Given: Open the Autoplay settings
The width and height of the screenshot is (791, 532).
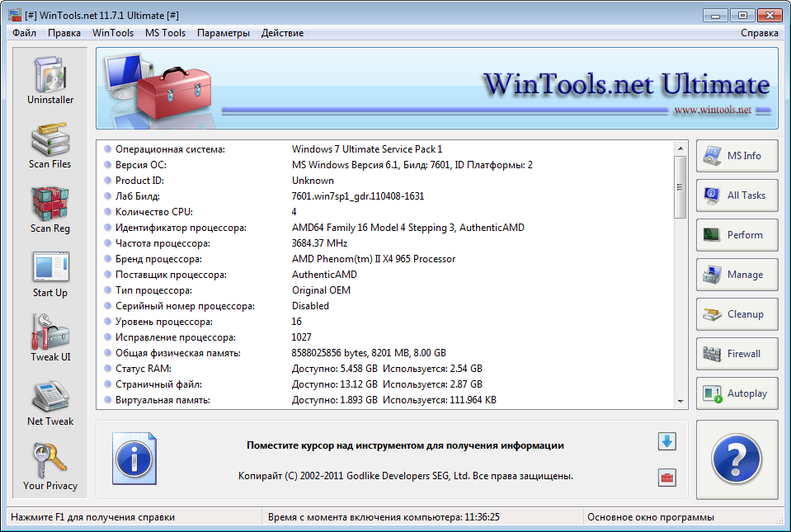Looking at the screenshot, I should [737, 393].
